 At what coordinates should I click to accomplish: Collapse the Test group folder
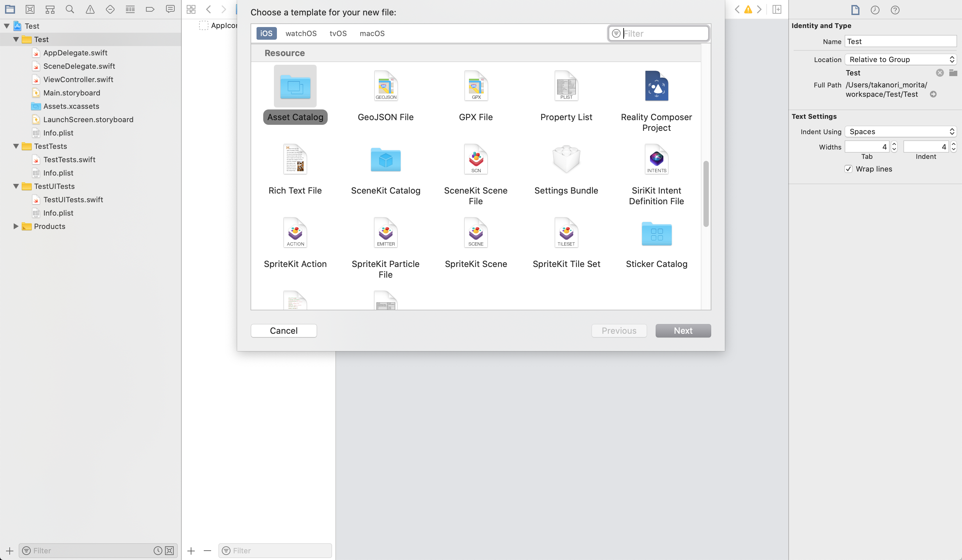[x=16, y=39]
